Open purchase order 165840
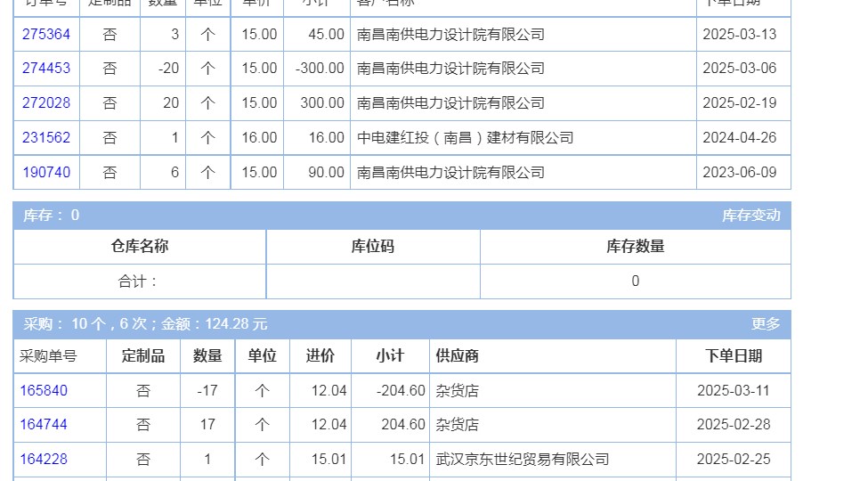 click(44, 391)
